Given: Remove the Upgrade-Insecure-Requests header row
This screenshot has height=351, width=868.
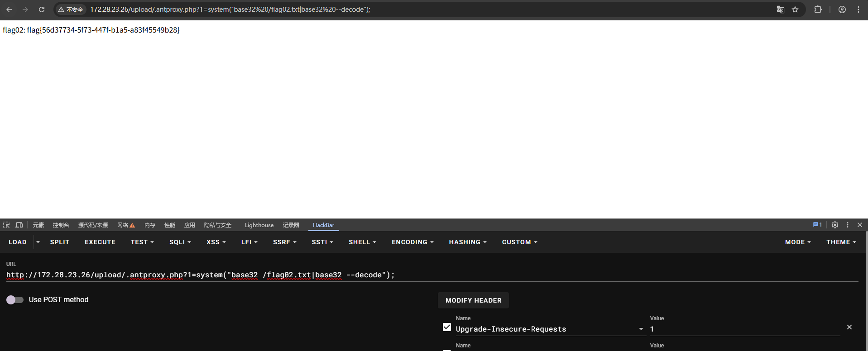Looking at the screenshot, I should pyautogui.click(x=849, y=327).
